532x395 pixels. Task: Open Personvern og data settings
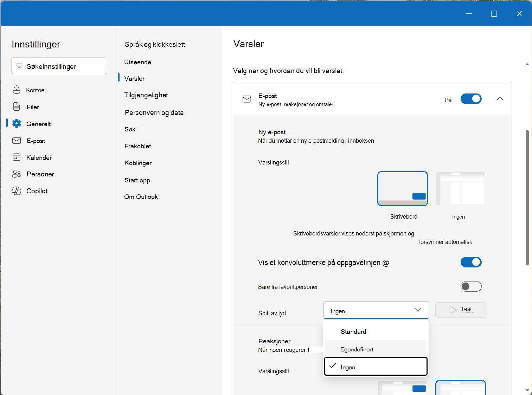point(154,113)
